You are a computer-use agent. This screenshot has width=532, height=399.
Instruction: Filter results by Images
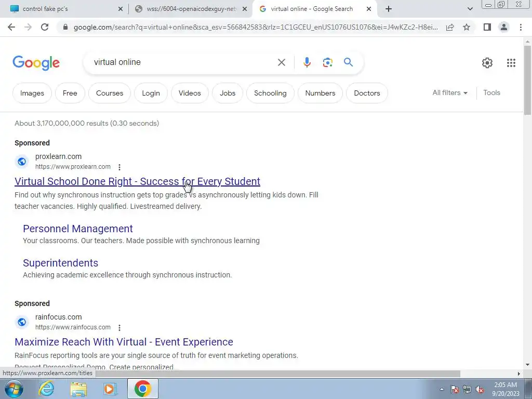(x=32, y=93)
